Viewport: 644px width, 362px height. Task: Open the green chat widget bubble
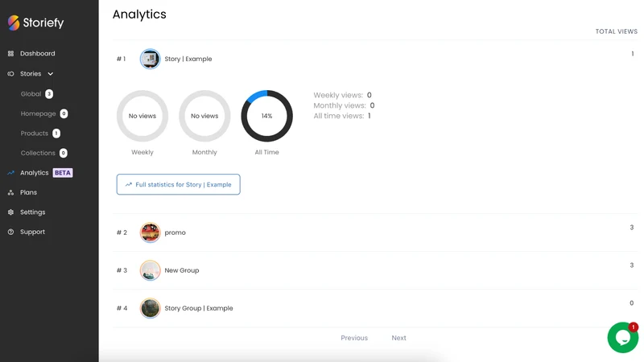point(622,337)
